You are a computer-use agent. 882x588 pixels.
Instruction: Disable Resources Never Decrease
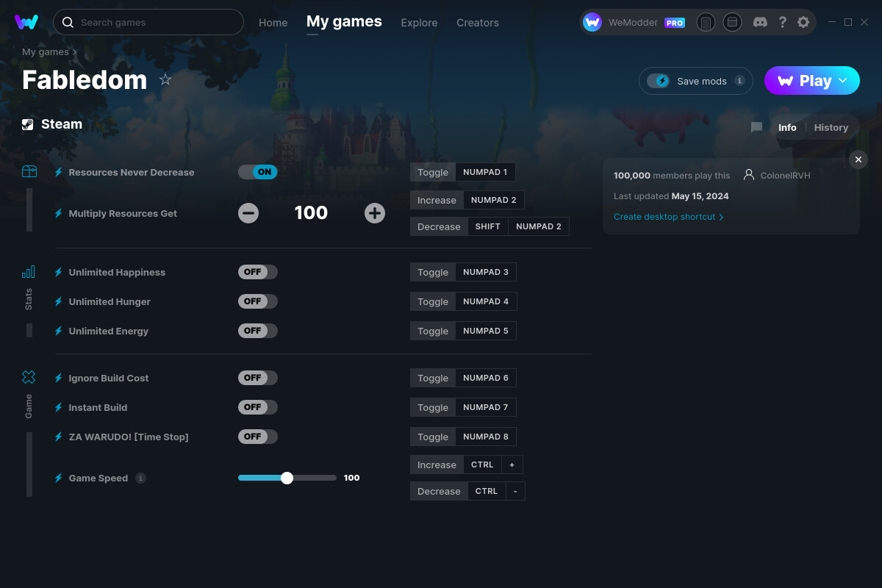[x=257, y=171]
